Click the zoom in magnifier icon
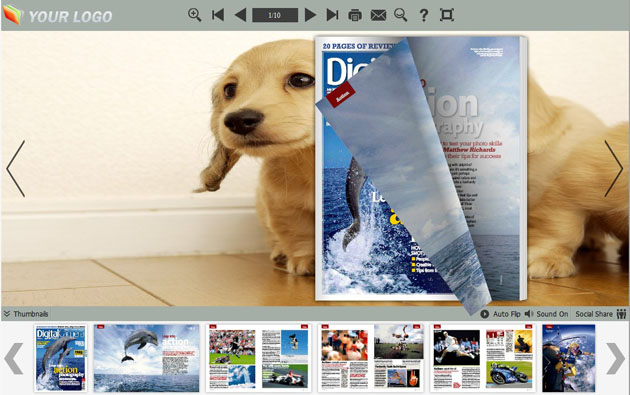This screenshot has width=630, height=395. 194,15
